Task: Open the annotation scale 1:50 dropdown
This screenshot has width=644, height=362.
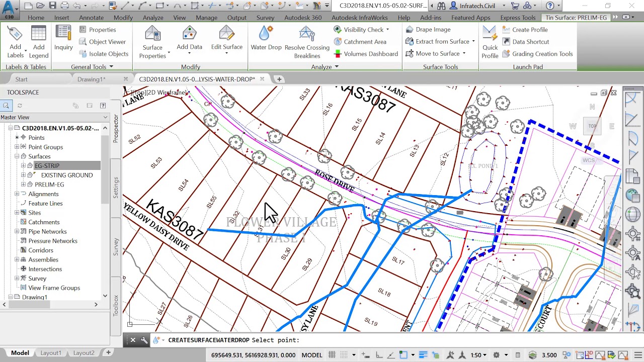Action: 478,355
